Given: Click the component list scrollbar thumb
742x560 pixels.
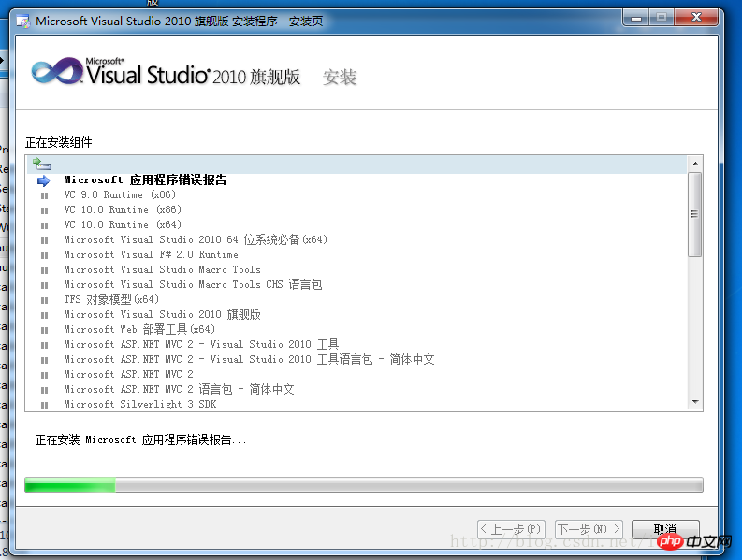Looking at the screenshot, I should pos(694,214).
